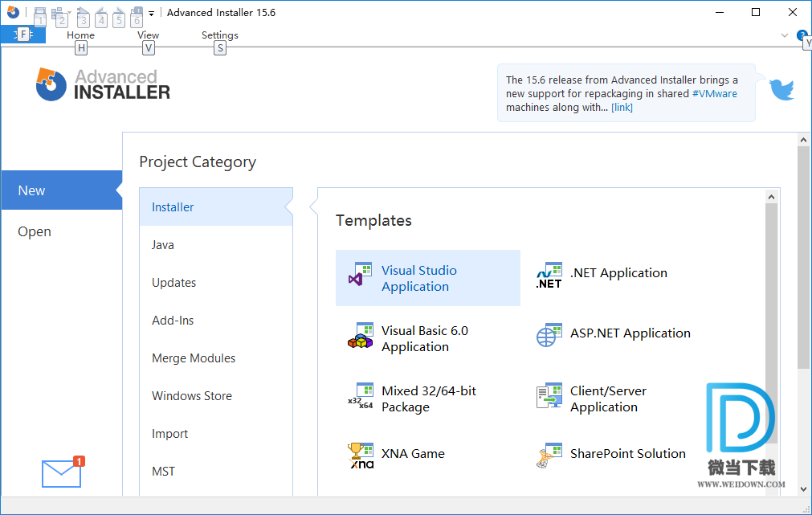
Task: Click the Templates pane scrollbar thumb
Action: (x=772, y=323)
